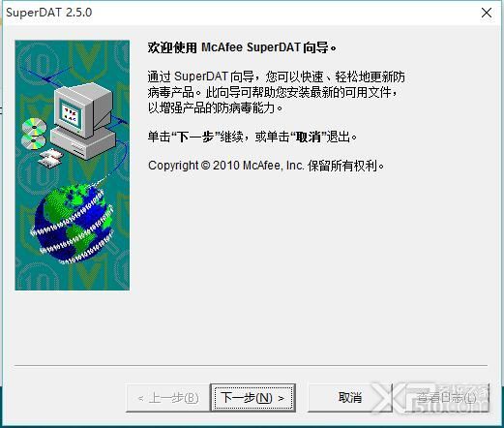
Task: Click 下一步(N) to continue the wizard
Action: [x=252, y=397]
